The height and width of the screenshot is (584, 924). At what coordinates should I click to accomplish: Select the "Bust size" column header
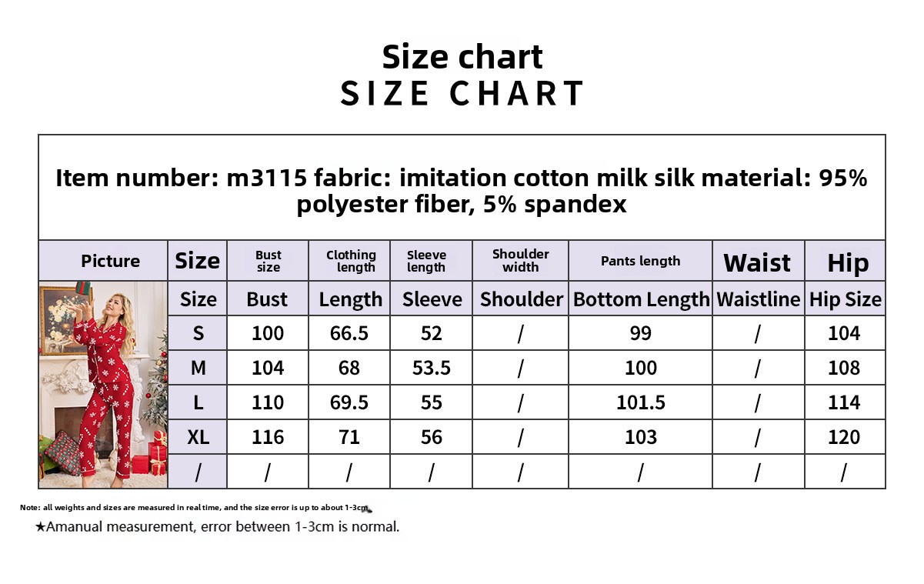pos(268,261)
